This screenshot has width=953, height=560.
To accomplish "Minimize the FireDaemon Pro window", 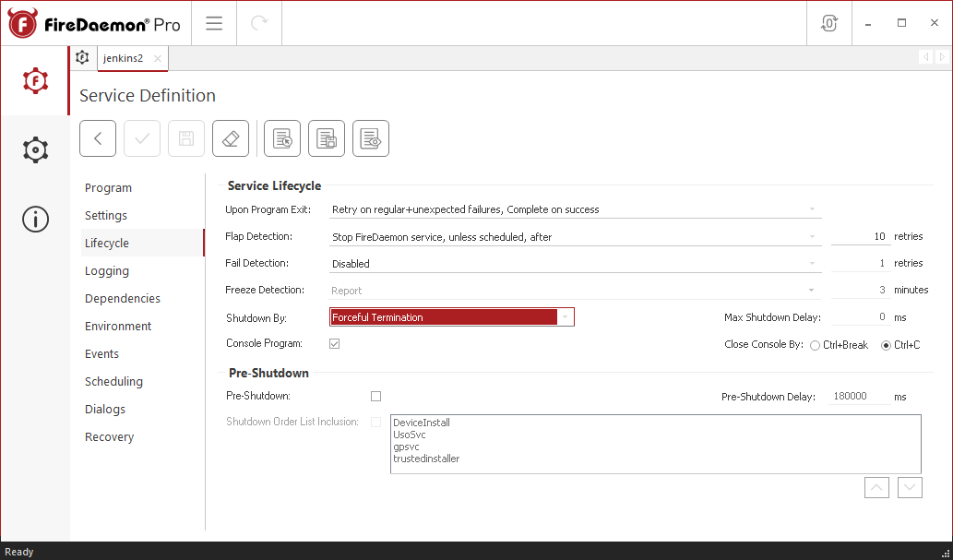I will coord(868,23).
